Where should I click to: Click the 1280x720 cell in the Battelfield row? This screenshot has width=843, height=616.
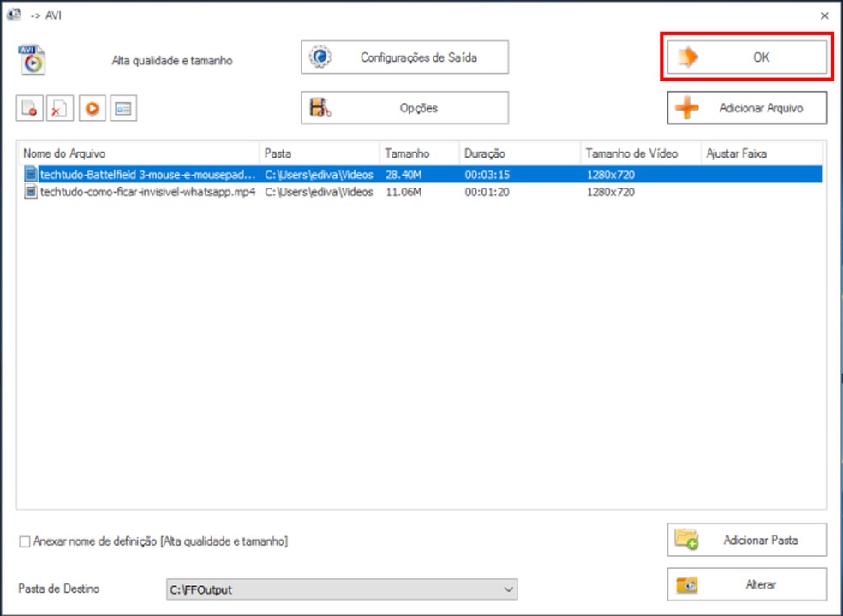(611, 175)
